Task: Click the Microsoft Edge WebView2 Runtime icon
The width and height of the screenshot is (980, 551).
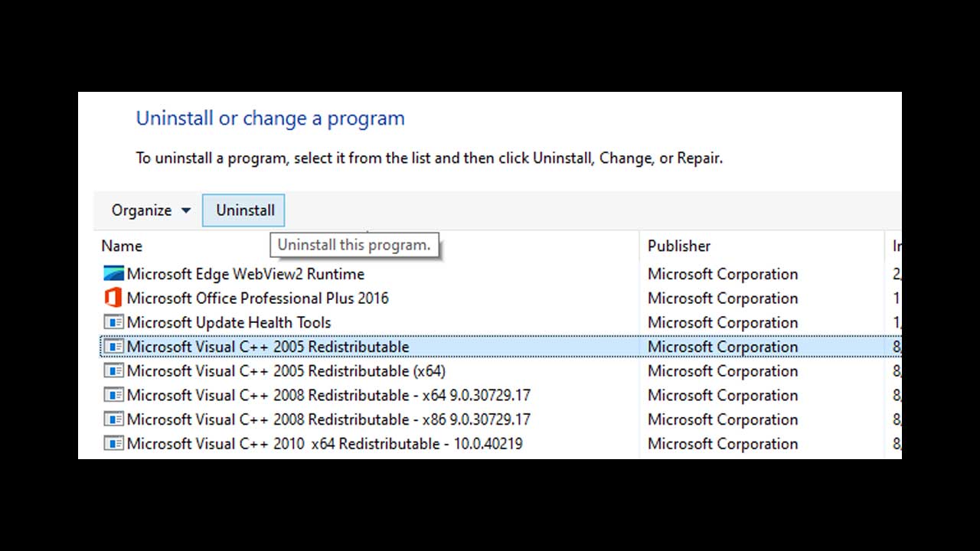Action: click(x=113, y=273)
